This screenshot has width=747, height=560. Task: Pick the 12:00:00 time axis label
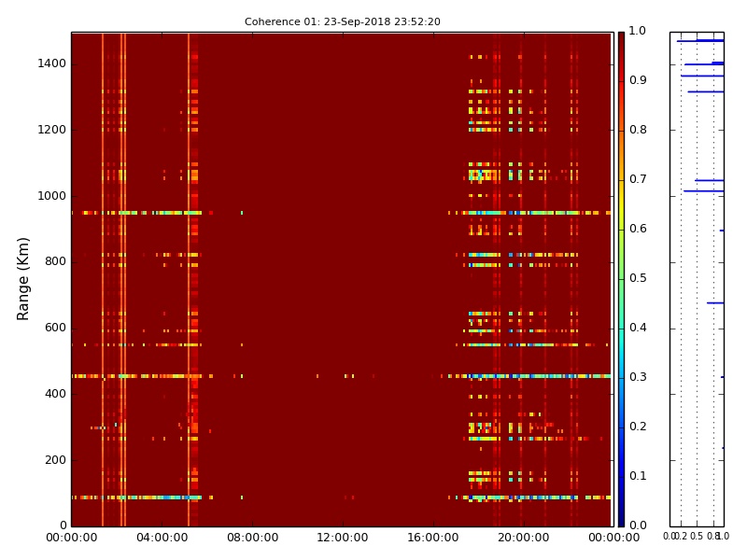343,539
